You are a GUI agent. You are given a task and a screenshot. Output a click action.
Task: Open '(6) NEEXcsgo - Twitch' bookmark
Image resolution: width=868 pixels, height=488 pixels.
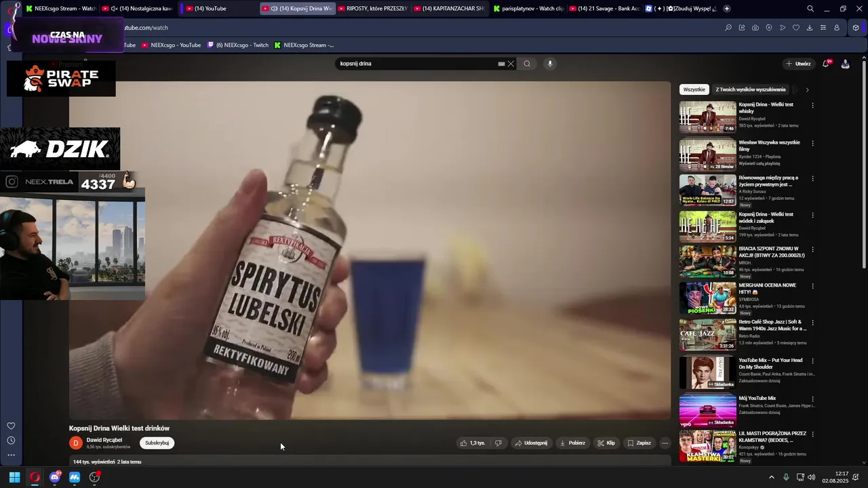(x=238, y=45)
